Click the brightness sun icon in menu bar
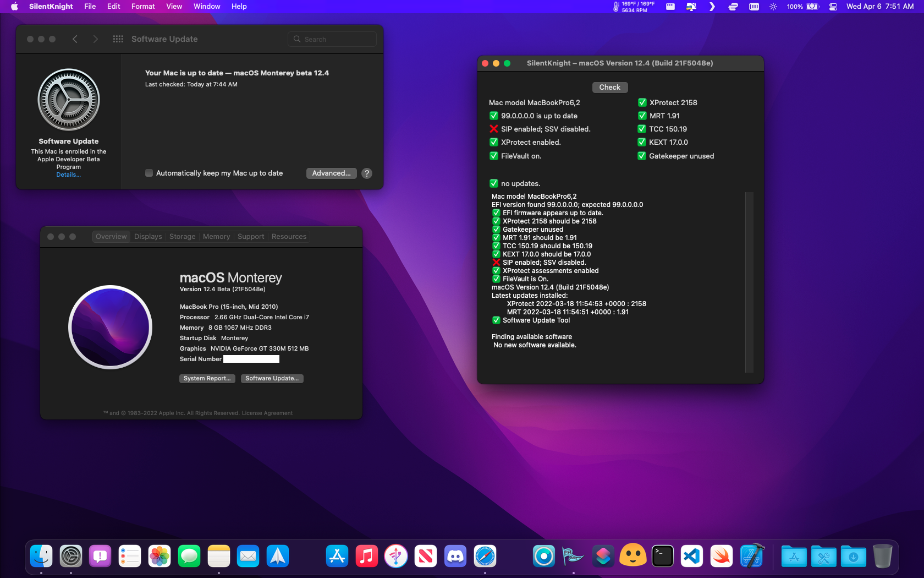 pos(773,7)
